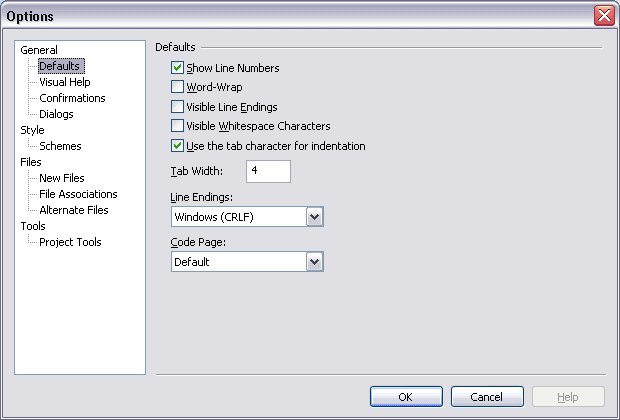Enable Visible Whitespace Characters option

pos(178,126)
